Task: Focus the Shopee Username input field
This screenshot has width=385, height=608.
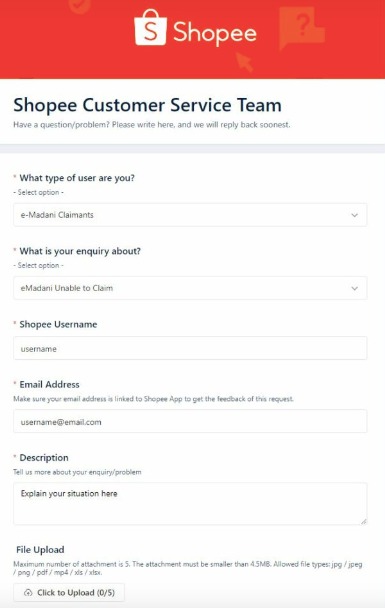Action: [190, 348]
